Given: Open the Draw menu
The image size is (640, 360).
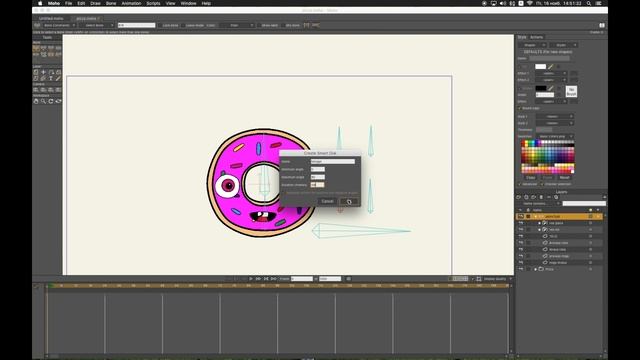Looking at the screenshot, I should point(95,3).
